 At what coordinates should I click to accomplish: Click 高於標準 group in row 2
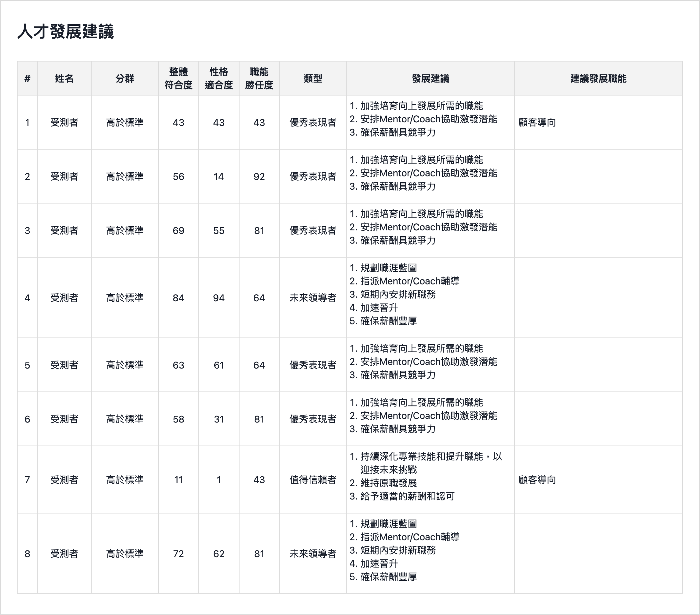point(125,177)
